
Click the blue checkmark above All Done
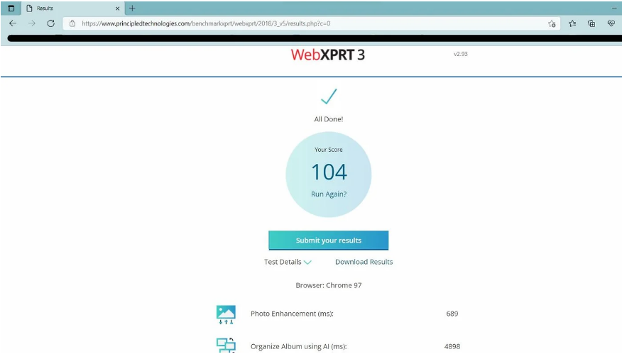coord(328,97)
